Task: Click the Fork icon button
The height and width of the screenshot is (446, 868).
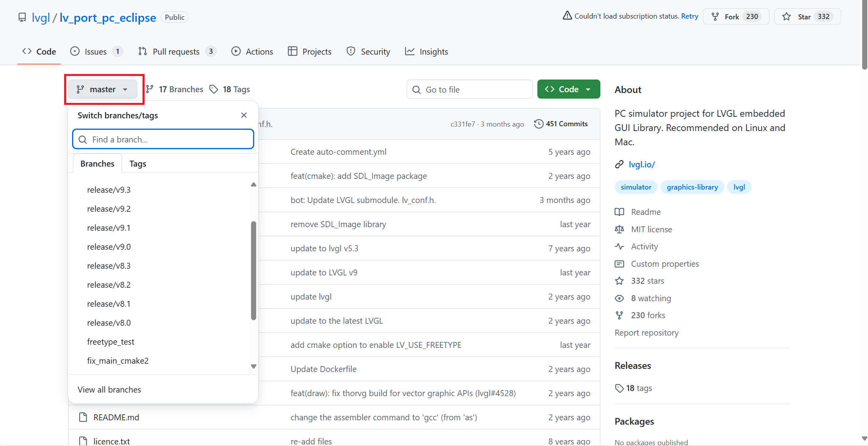Action: [x=715, y=17]
